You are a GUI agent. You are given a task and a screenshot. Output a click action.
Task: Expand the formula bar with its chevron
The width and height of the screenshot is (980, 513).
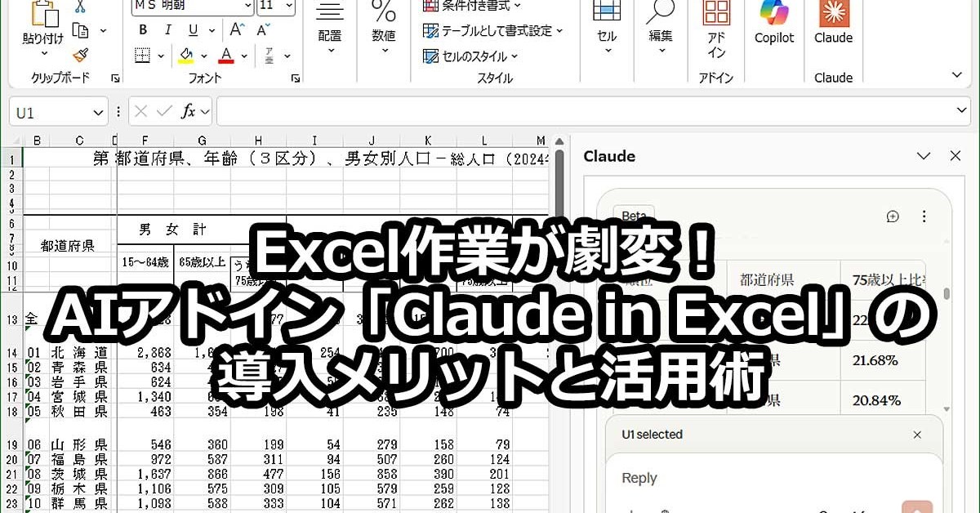click(x=962, y=111)
